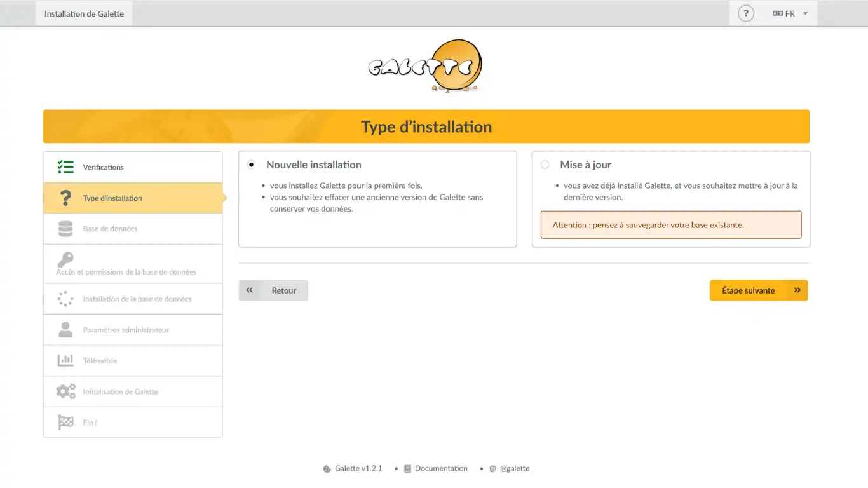This screenshot has width=868, height=488.
Task: Click the text about updating to latest version
Action: [x=681, y=191]
